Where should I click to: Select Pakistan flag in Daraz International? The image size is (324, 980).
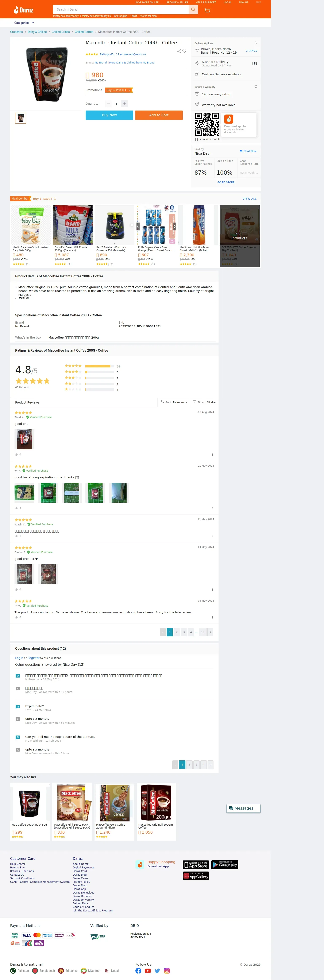click(x=13, y=971)
